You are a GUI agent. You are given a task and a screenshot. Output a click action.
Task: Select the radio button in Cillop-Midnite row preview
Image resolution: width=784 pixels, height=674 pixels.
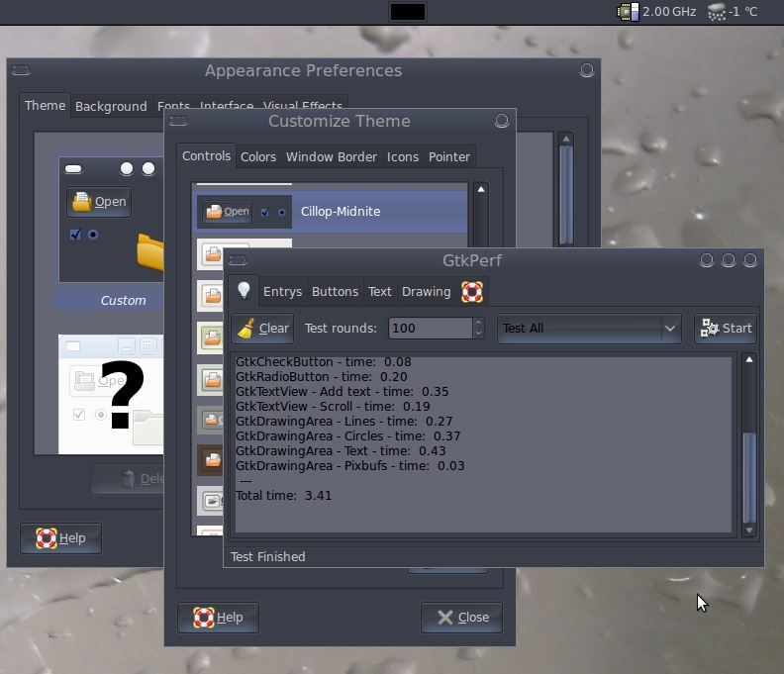(282, 213)
